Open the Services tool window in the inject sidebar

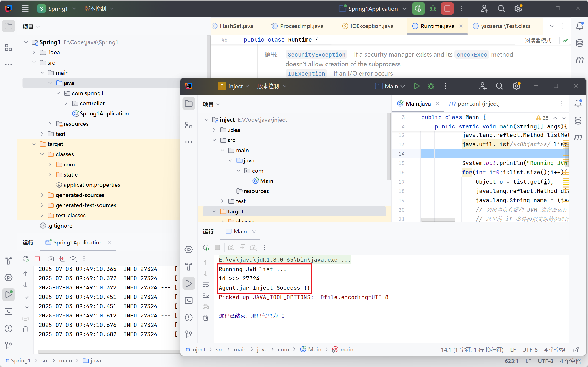coord(189,250)
